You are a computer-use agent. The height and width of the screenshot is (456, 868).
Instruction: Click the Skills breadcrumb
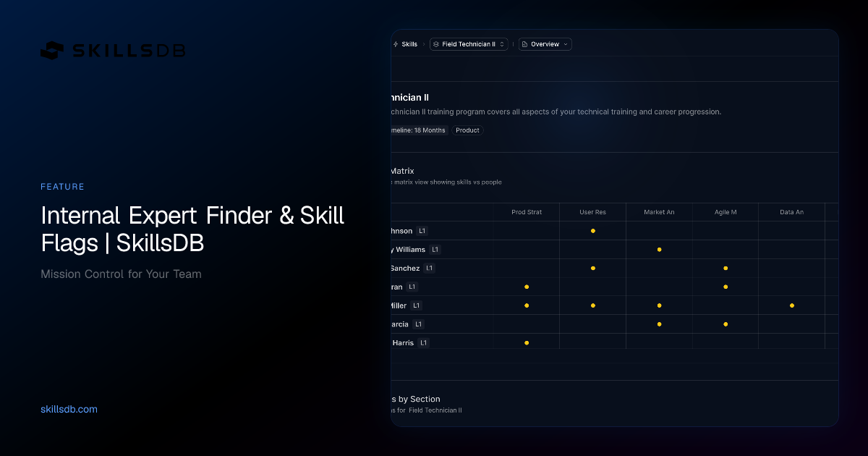(409, 44)
